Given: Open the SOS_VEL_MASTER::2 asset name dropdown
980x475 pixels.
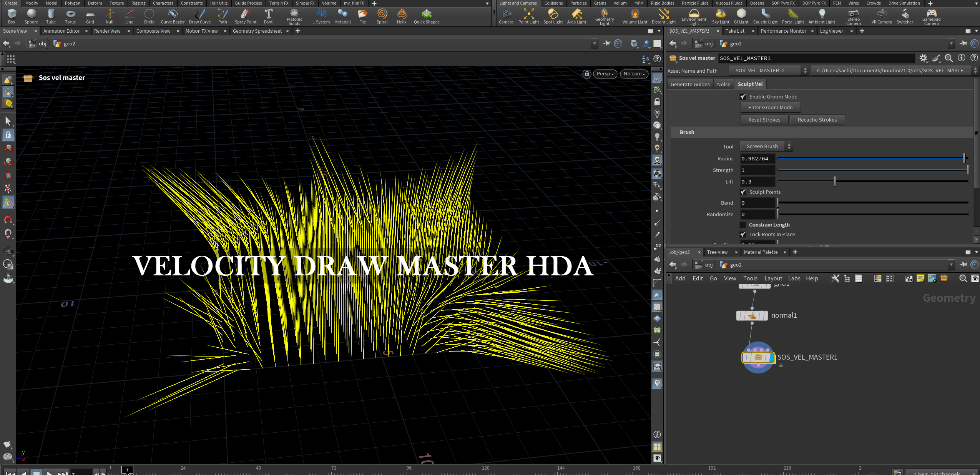Looking at the screenshot, I should click(768, 71).
